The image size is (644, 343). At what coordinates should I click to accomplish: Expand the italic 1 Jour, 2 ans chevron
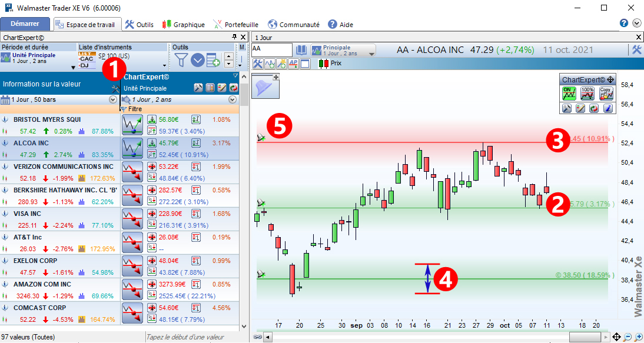pyautogui.click(x=233, y=99)
